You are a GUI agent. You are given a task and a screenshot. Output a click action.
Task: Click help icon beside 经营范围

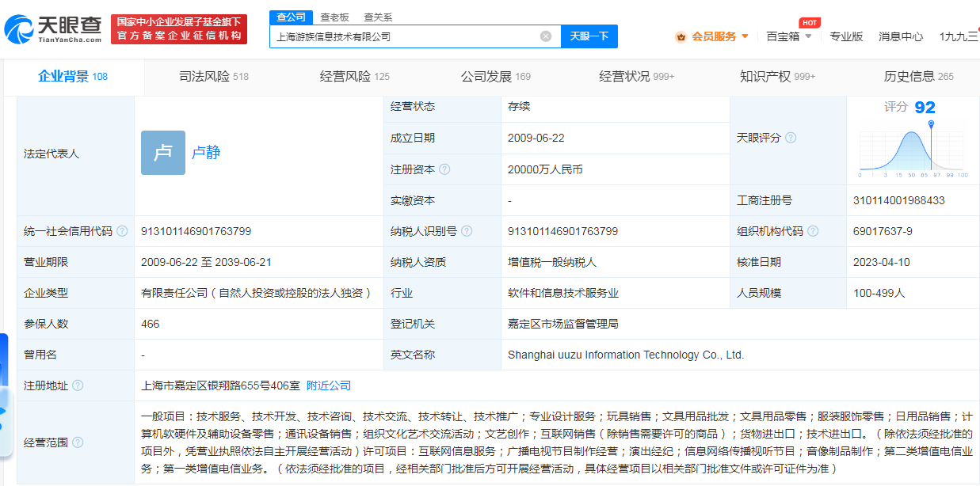78,442
